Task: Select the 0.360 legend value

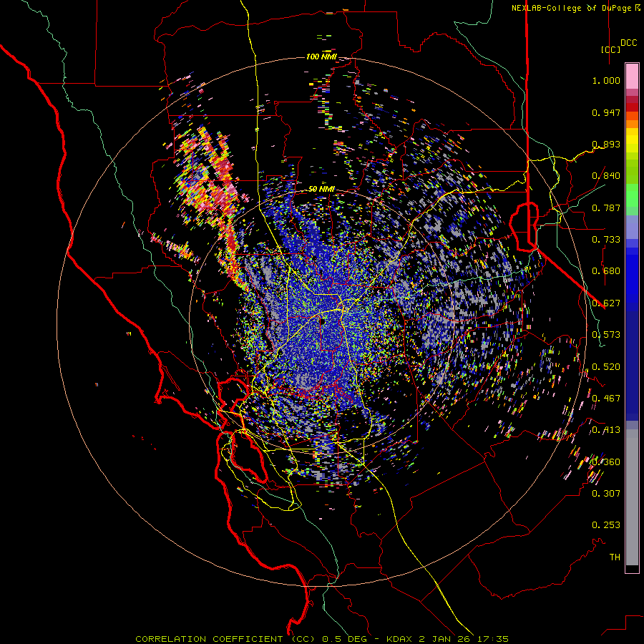Action: [x=606, y=462]
